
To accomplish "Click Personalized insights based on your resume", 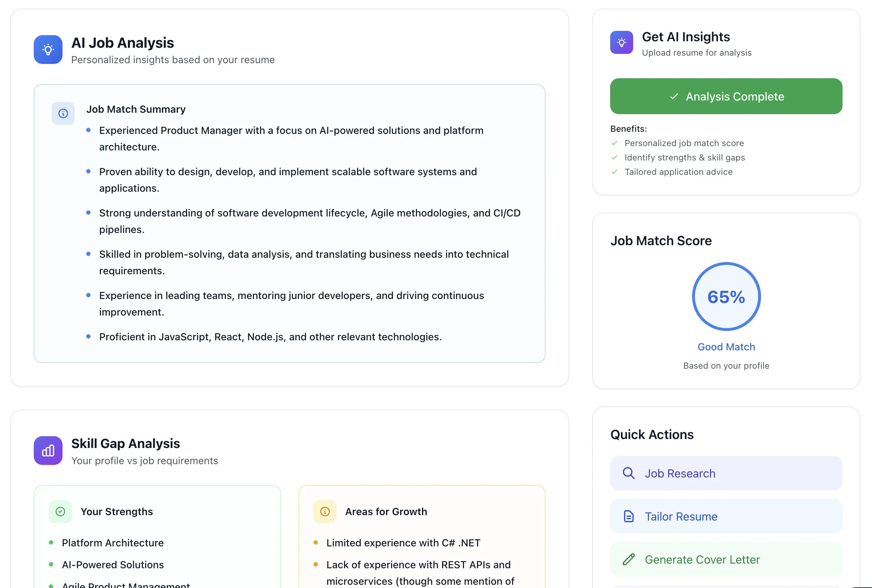I will click(x=173, y=60).
